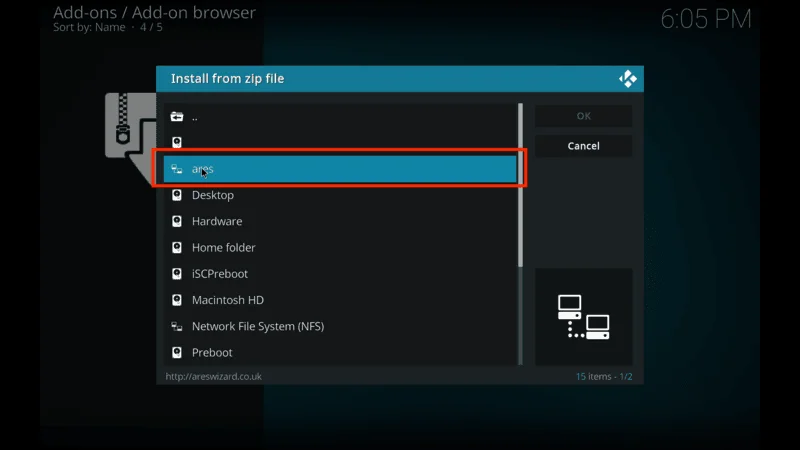The height and width of the screenshot is (450, 800).
Task: Click the drive icon beside Desktop
Action: tap(177, 195)
